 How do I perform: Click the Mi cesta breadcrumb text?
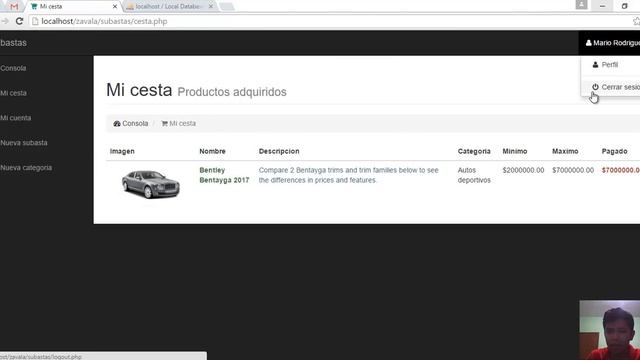tap(182, 123)
